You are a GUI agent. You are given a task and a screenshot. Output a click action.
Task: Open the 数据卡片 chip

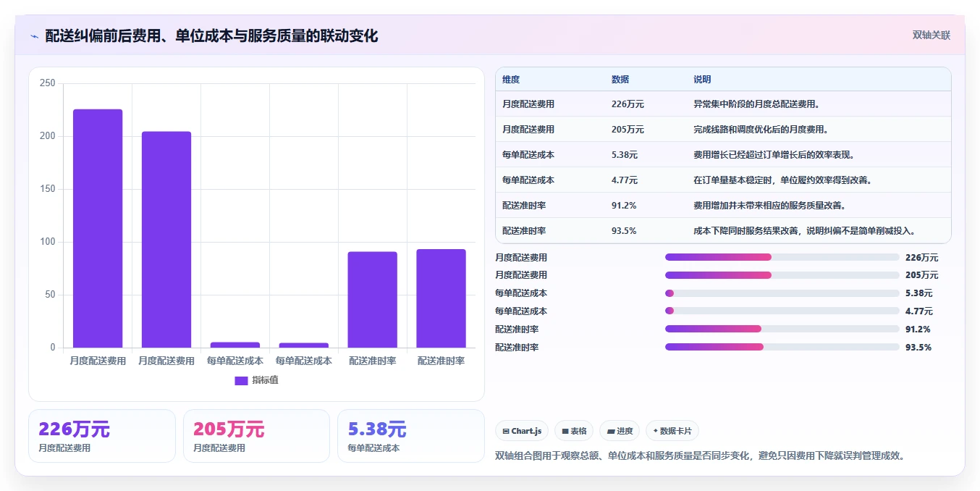[672, 431]
